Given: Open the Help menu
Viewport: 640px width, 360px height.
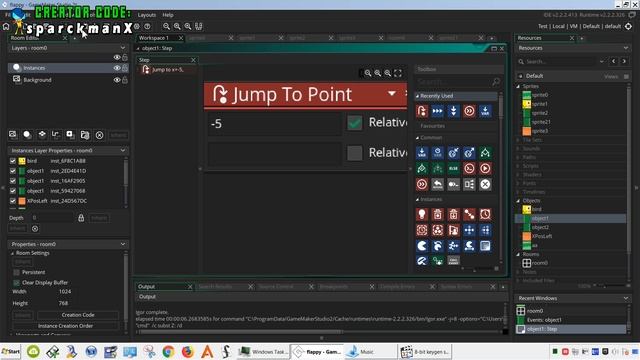Looking at the screenshot, I should [x=168, y=15].
